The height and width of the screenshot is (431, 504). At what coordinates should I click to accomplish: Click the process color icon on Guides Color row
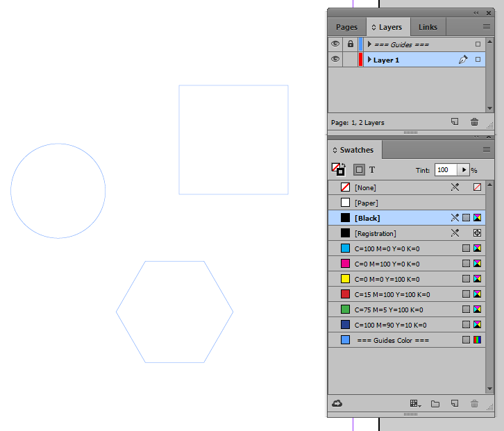click(466, 339)
